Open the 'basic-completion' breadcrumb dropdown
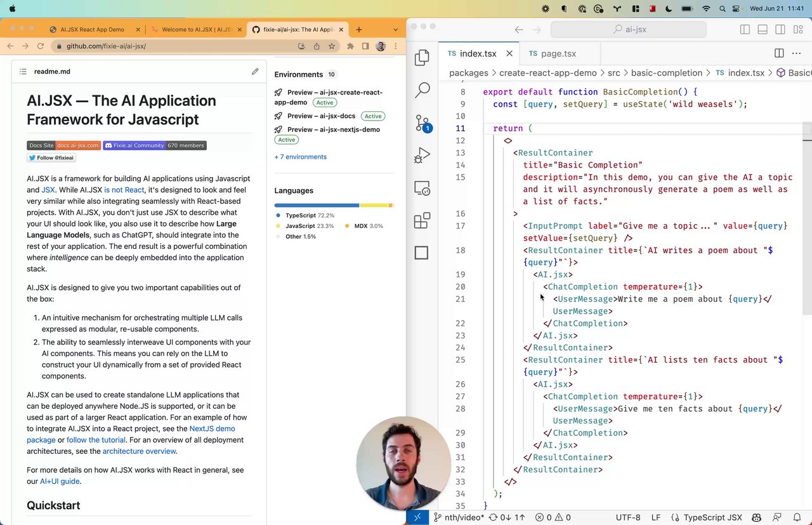The image size is (812, 525). pos(667,73)
